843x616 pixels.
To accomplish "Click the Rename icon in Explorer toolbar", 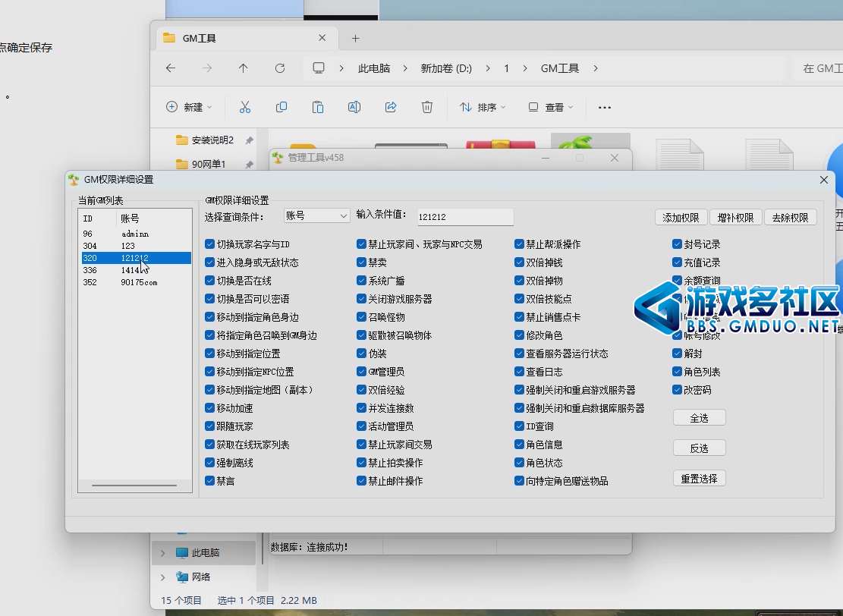I will (354, 108).
